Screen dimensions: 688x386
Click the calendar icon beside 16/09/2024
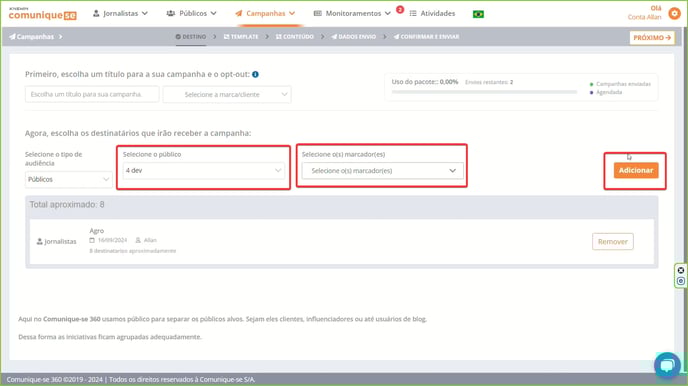coord(92,240)
